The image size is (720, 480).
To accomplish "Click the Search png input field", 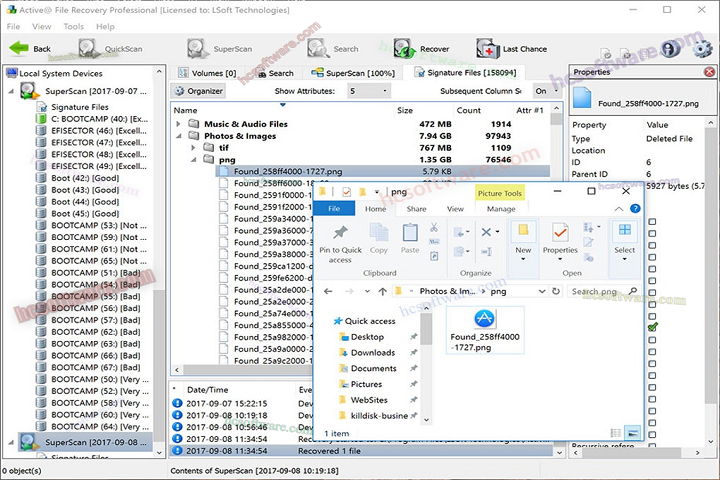I will pos(603,291).
